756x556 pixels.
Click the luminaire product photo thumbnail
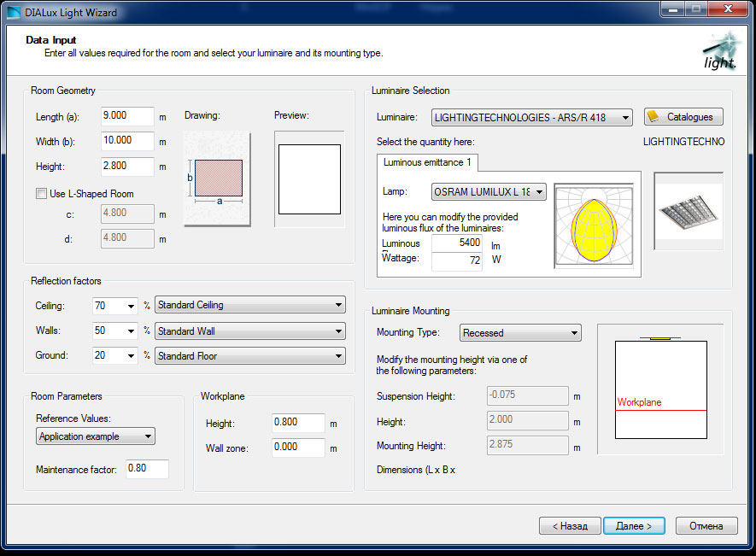click(689, 211)
